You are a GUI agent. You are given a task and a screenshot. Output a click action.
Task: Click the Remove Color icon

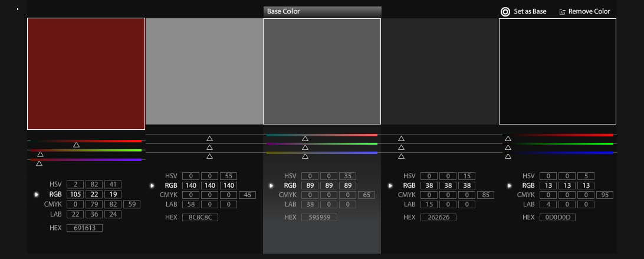(x=563, y=12)
